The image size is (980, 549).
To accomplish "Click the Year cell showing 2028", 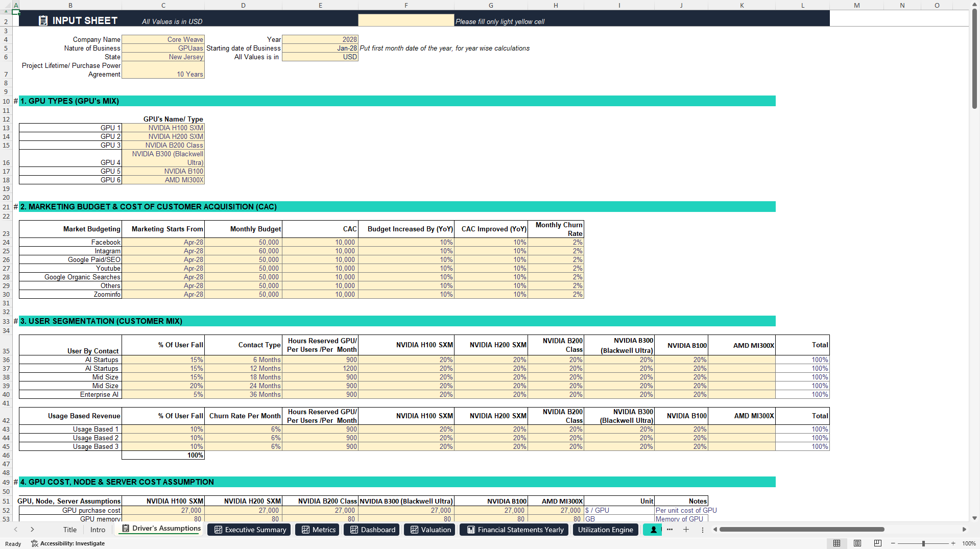I will click(320, 39).
